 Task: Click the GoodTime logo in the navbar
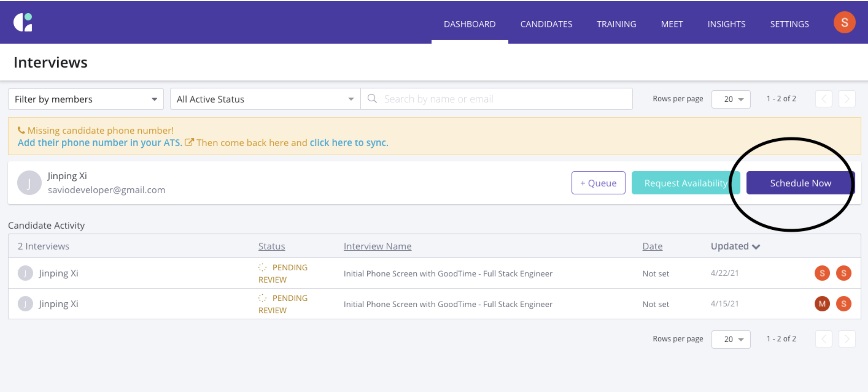(23, 22)
